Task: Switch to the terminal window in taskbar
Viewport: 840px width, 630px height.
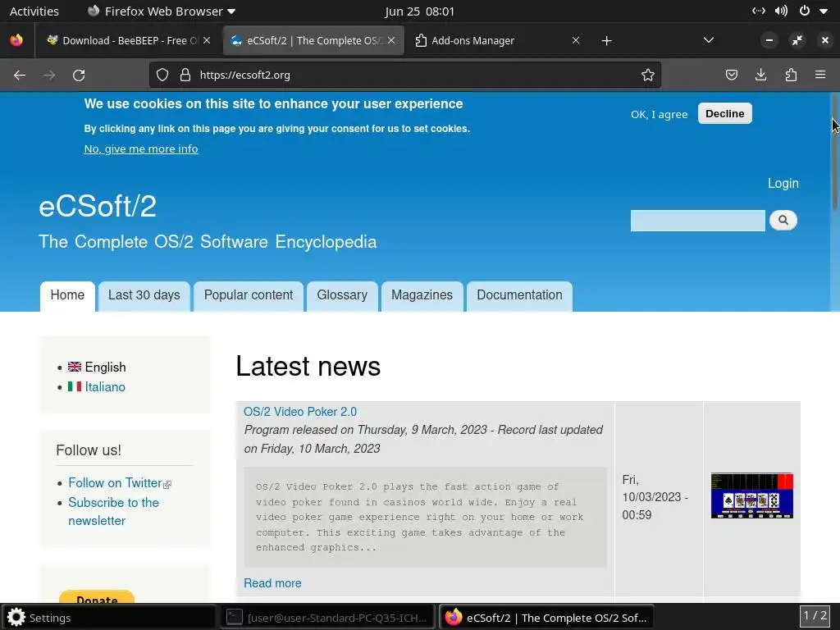Action: pyautogui.click(x=326, y=617)
